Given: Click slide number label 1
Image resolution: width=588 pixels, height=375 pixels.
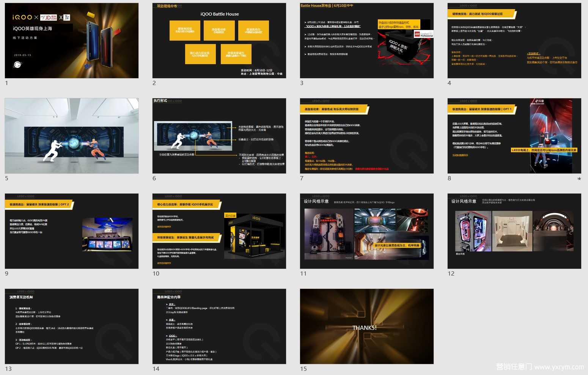Looking at the screenshot, I should pyautogui.click(x=6, y=83).
